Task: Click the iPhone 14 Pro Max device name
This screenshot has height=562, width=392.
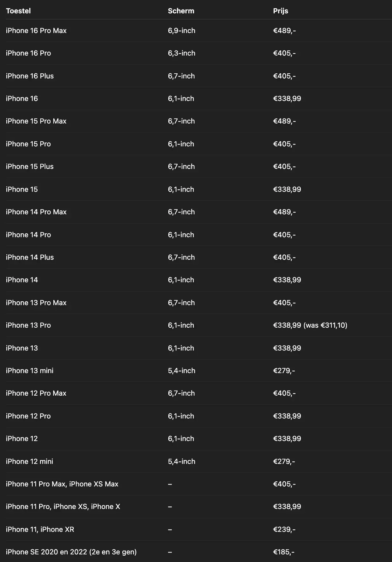Action: [x=36, y=212]
